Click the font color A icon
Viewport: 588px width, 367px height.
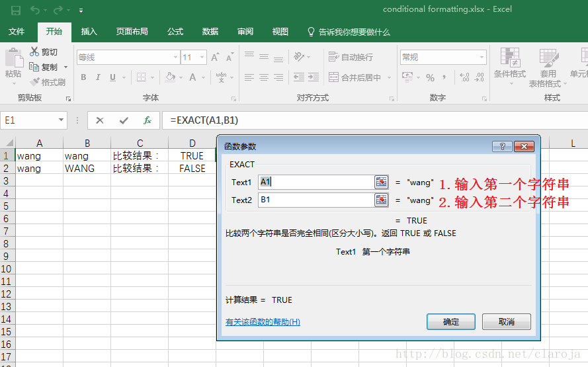point(192,77)
